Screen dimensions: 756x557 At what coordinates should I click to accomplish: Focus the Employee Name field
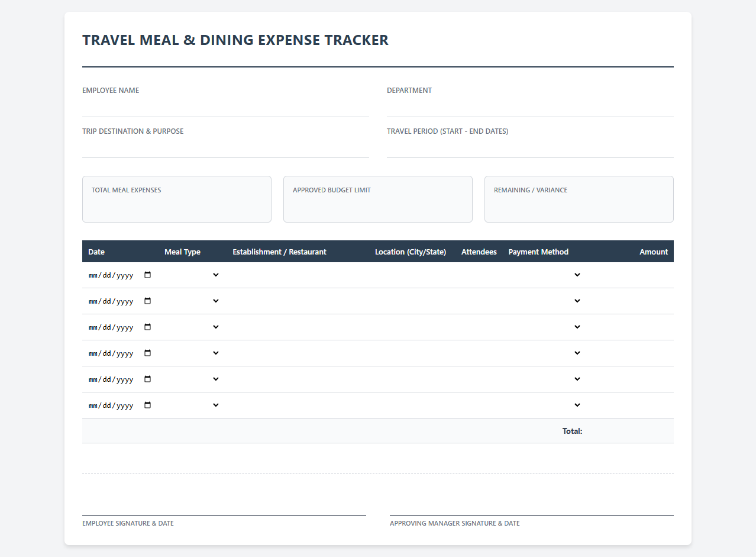pyautogui.click(x=225, y=107)
